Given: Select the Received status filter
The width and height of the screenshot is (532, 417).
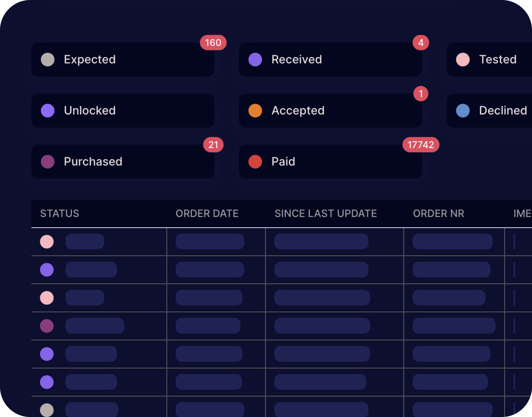Looking at the screenshot, I should pyautogui.click(x=330, y=60).
